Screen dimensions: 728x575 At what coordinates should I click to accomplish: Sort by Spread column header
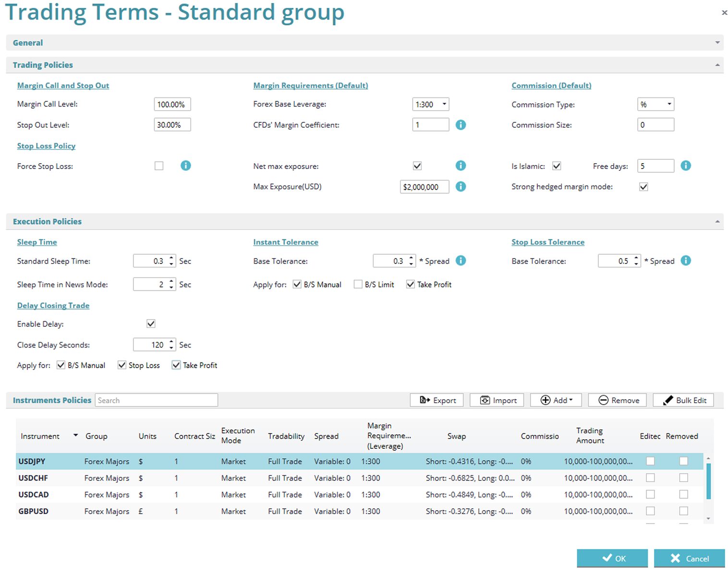326,436
